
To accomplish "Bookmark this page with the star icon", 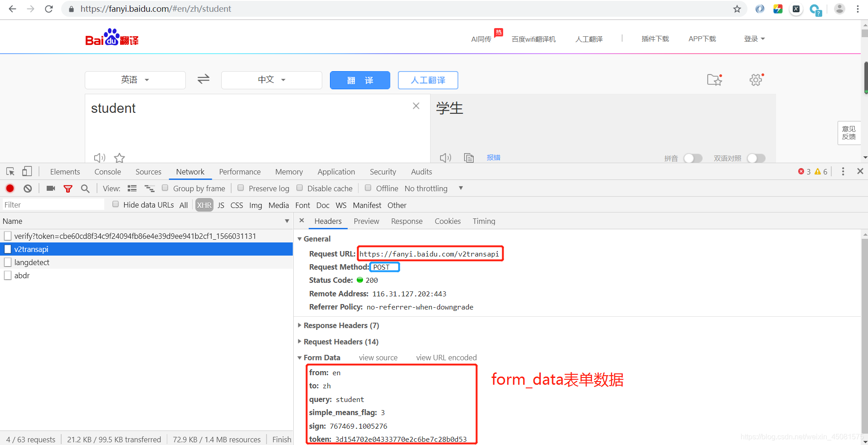I will tap(737, 9).
